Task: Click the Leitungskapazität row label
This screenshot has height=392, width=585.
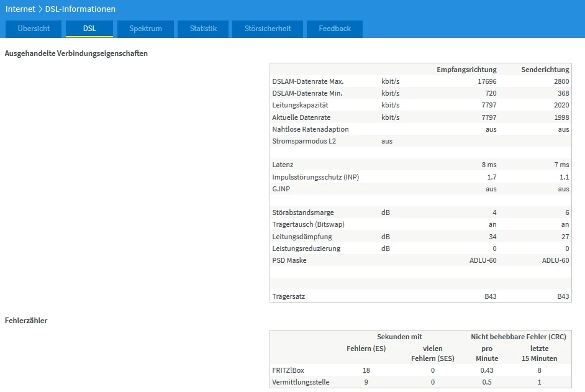Action: (x=301, y=105)
